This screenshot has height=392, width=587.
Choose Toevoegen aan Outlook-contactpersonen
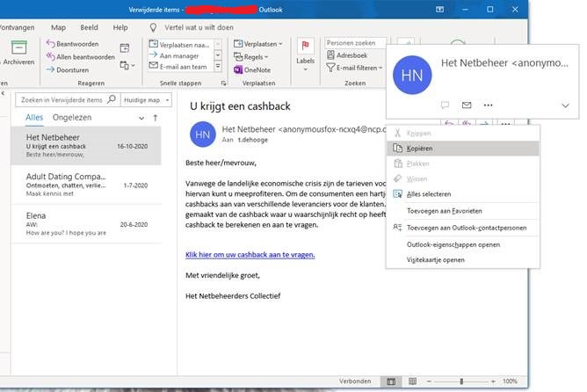pyautogui.click(x=463, y=228)
